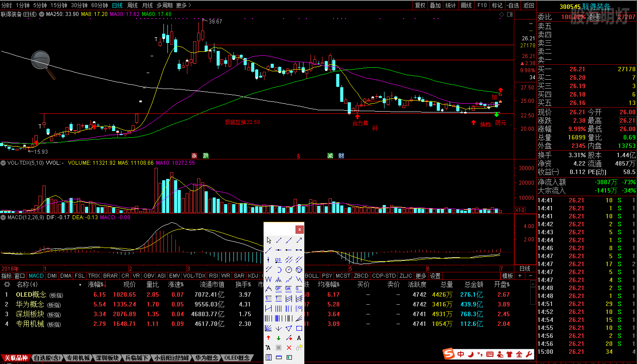Place a red up arrow marker
This screenshot has height=364, width=637.
[x=268, y=338]
